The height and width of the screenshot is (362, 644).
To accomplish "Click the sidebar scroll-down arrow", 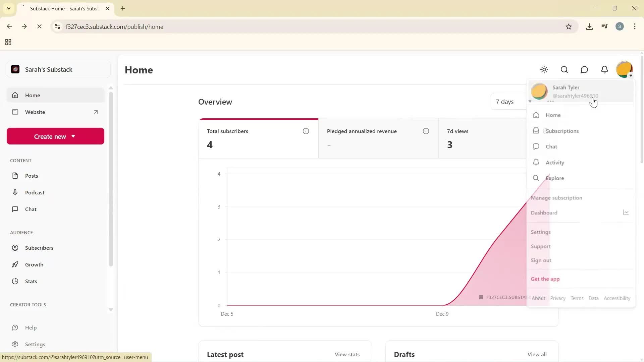I will click(111, 309).
